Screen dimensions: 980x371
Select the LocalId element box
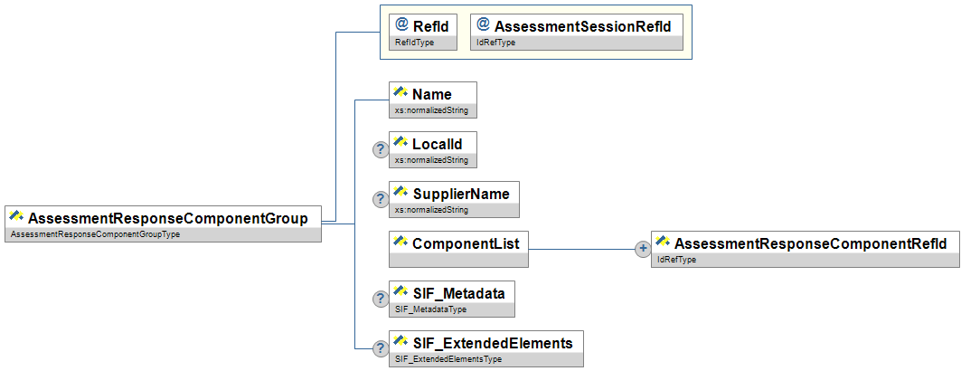[x=437, y=144]
